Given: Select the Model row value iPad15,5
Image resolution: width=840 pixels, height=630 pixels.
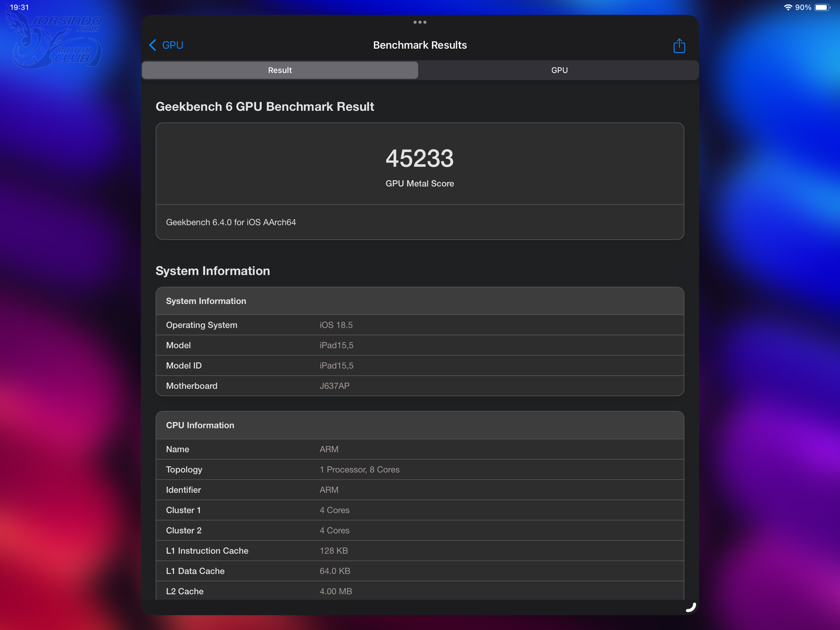Looking at the screenshot, I should 336,346.
